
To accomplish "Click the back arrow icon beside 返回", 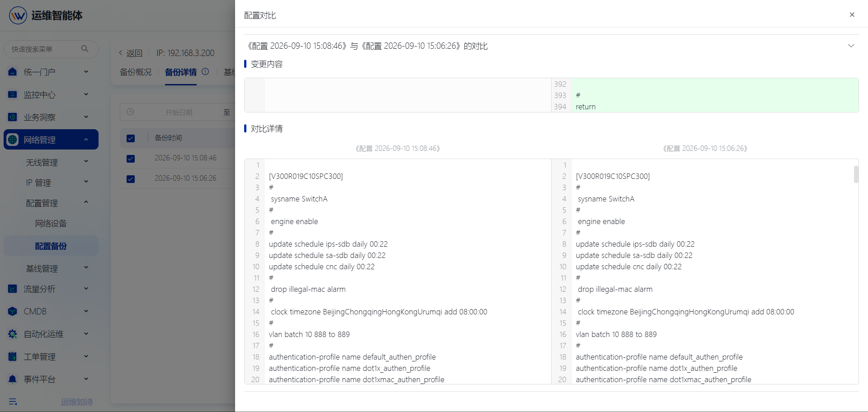I will (x=121, y=53).
